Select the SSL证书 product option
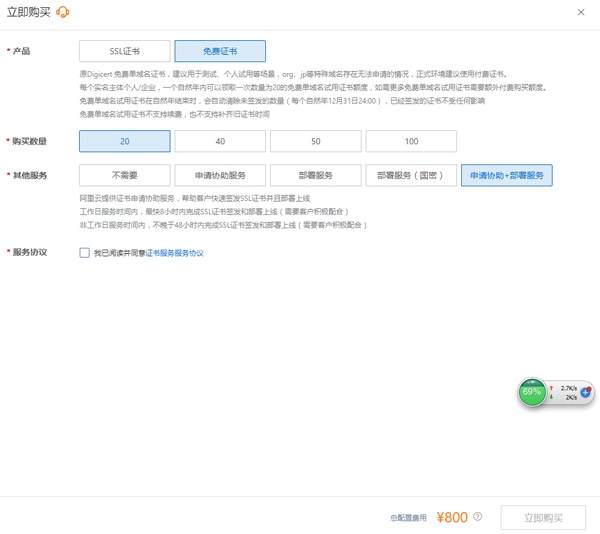Screen dimensions: 600x534 coord(125,51)
